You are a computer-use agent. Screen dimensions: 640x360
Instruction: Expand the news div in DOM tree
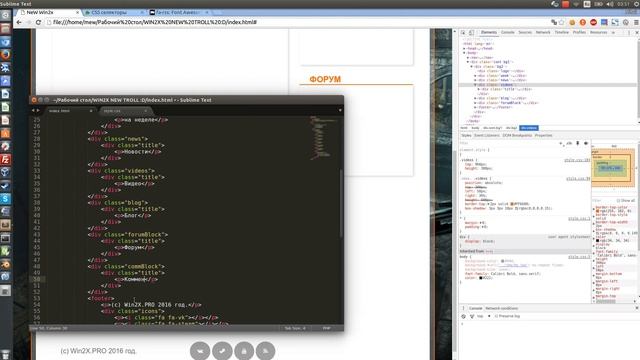[x=476, y=80]
